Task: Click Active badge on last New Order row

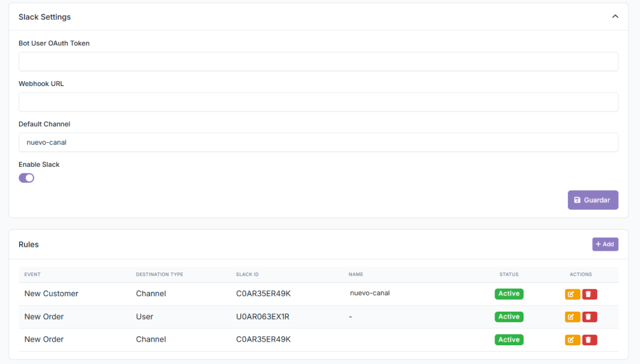Action: tap(508, 340)
